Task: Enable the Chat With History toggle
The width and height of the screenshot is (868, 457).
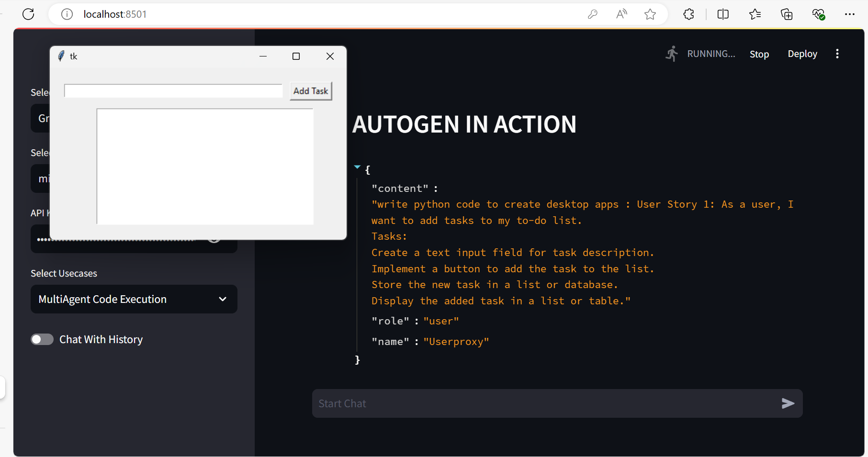Action: (x=42, y=339)
